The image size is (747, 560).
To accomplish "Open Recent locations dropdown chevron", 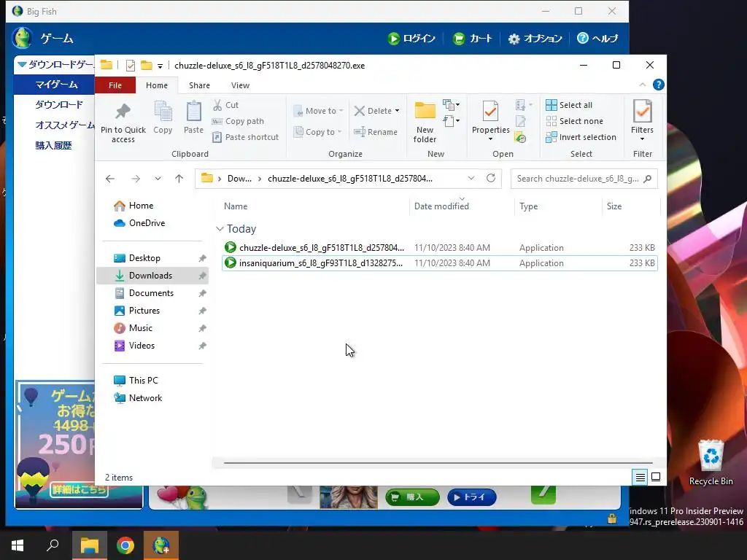I will click(x=158, y=179).
